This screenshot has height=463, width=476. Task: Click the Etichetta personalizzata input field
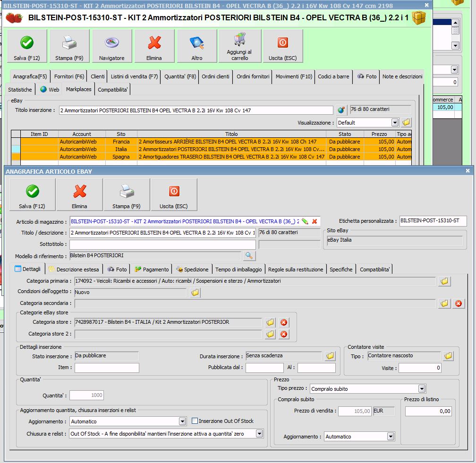click(433, 221)
